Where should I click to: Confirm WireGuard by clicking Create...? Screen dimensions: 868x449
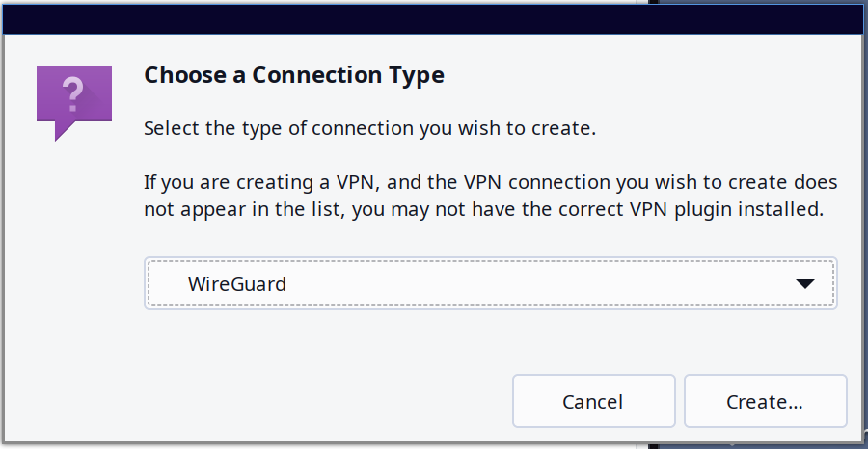pos(765,401)
